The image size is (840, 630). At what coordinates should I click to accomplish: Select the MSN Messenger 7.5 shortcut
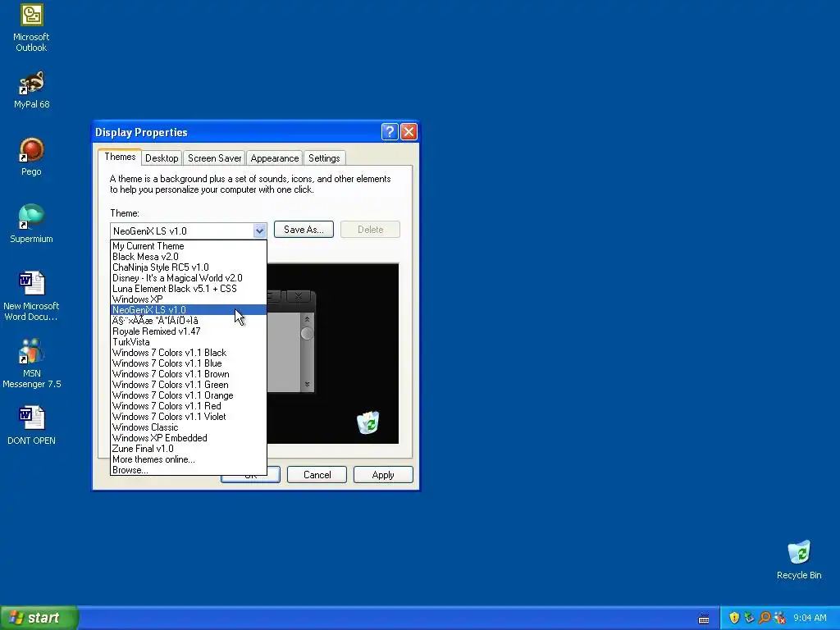point(31,363)
